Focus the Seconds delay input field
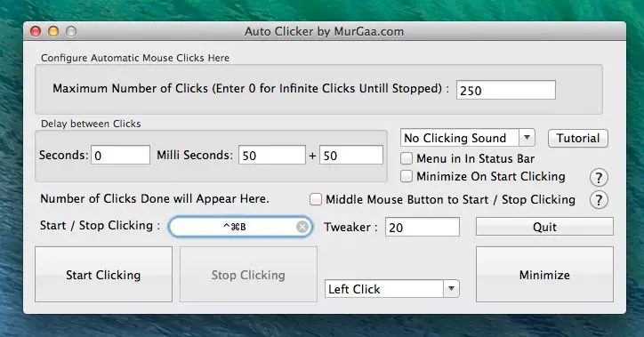The width and height of the screenshot is (644, 337). click(x=120, y=155)
